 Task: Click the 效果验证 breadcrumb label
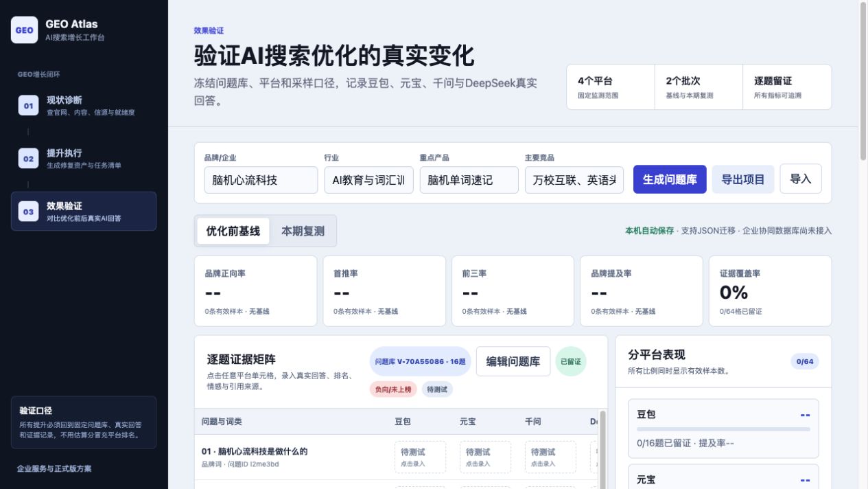[209, 31]
